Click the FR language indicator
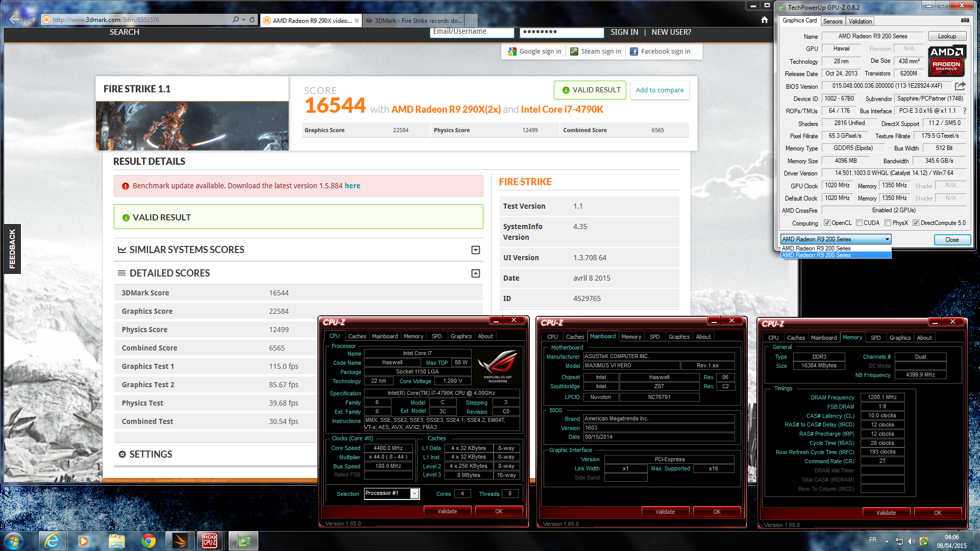The image size is (980, 551). coord(873,540)
